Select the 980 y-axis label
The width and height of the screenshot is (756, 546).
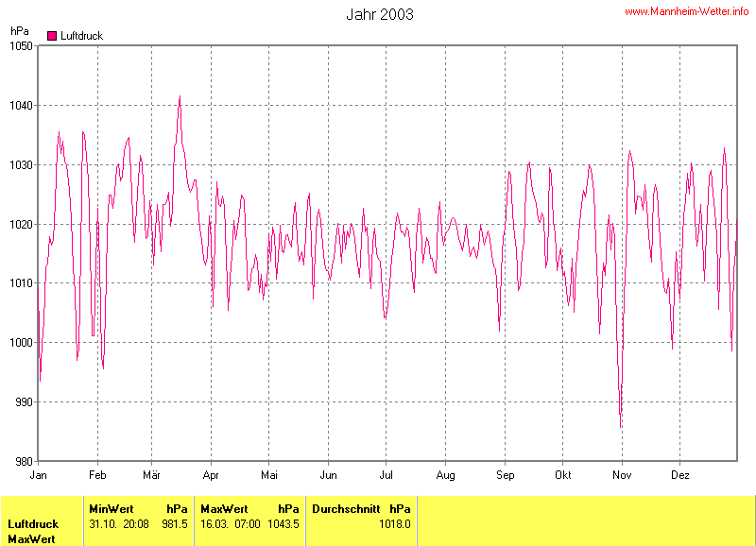pyautogui.click(x=25, y=461)
